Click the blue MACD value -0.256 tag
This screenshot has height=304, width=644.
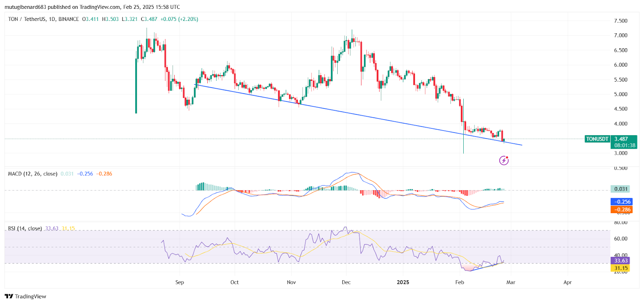tap(622, 202)
